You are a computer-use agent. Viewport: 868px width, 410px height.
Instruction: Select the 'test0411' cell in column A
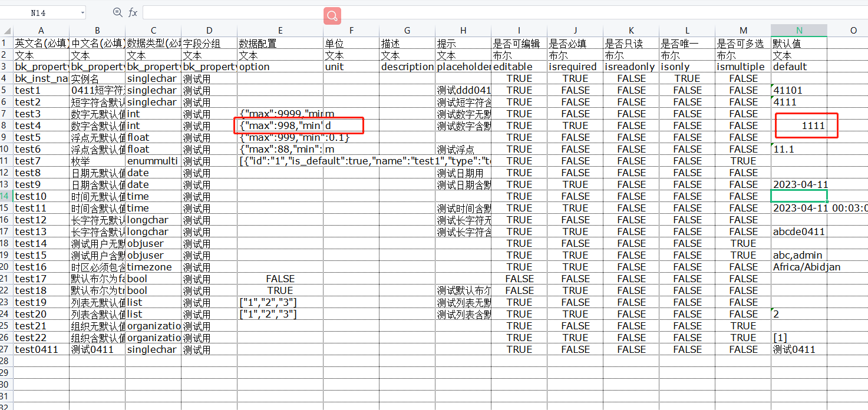[x=41, y=349]
